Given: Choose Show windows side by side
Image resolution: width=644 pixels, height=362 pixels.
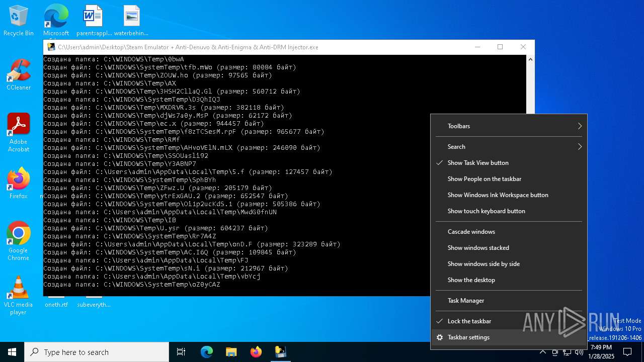Looking at the screenshot, I should click(509, 264).
